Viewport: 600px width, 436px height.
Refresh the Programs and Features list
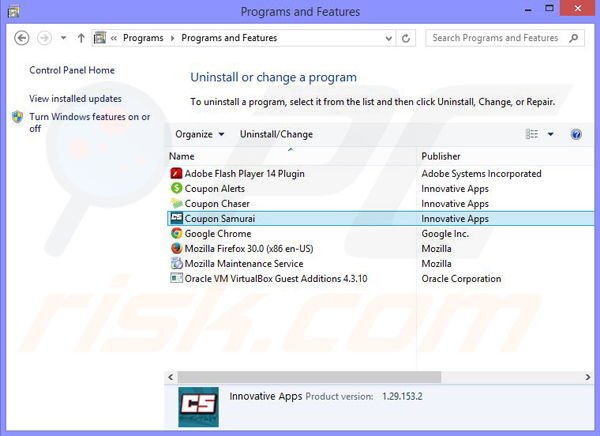406,38
